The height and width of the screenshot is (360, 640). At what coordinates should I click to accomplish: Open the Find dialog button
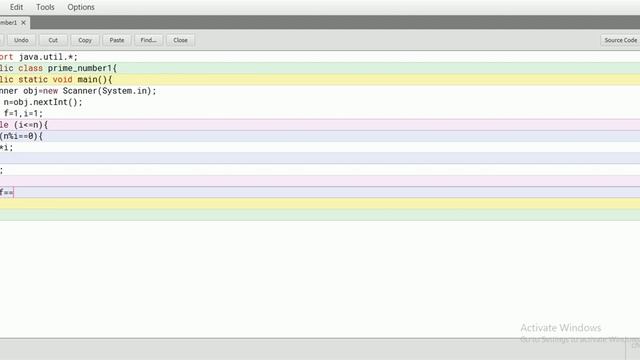click(149, 40)
